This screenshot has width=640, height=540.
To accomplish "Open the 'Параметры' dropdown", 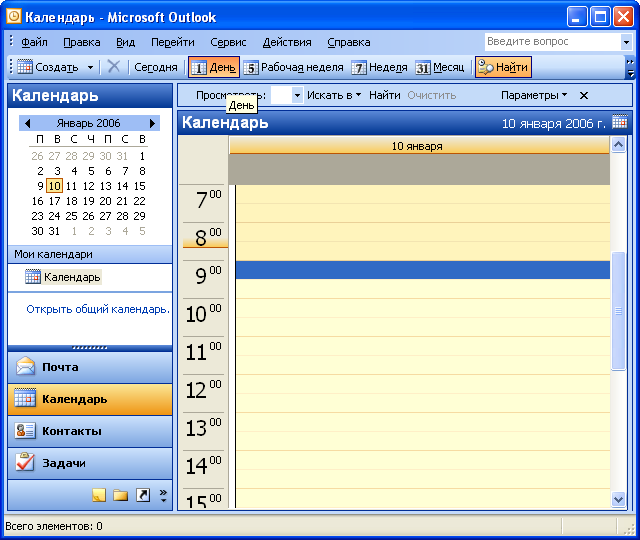I will 534,95.
